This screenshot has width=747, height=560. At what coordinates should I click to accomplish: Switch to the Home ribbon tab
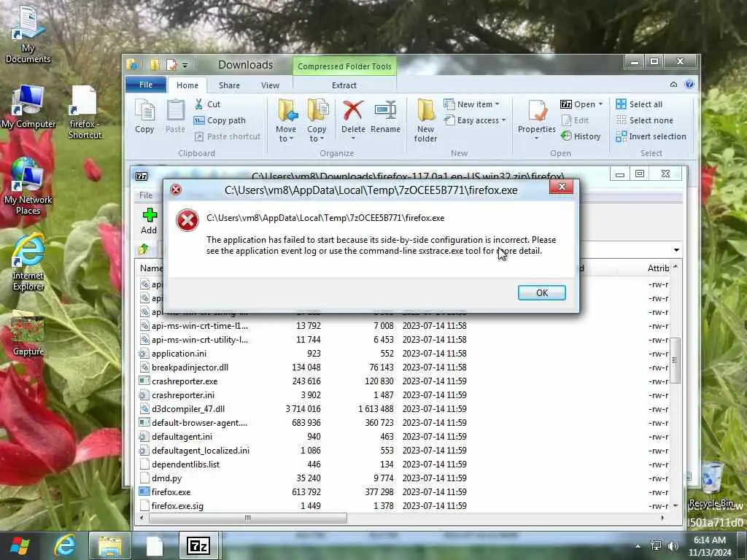point(187,85)
